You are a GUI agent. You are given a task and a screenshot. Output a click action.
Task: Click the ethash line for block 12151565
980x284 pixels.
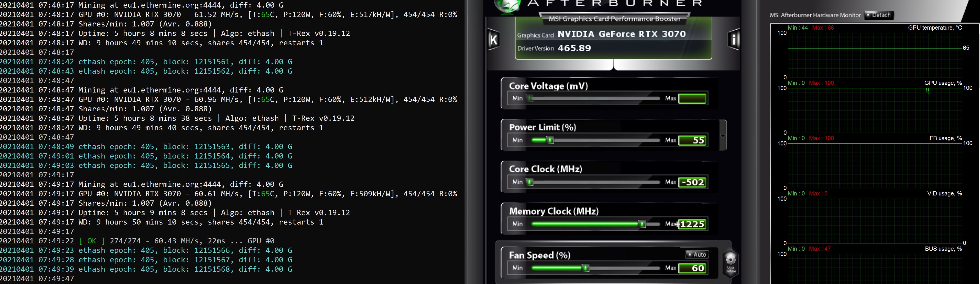tap(146, 166)
